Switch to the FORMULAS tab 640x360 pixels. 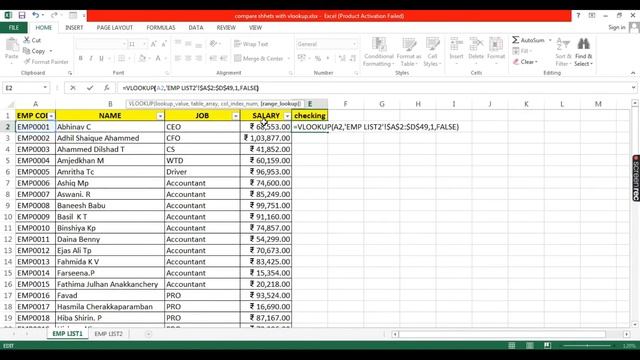[x=161, y=27]
